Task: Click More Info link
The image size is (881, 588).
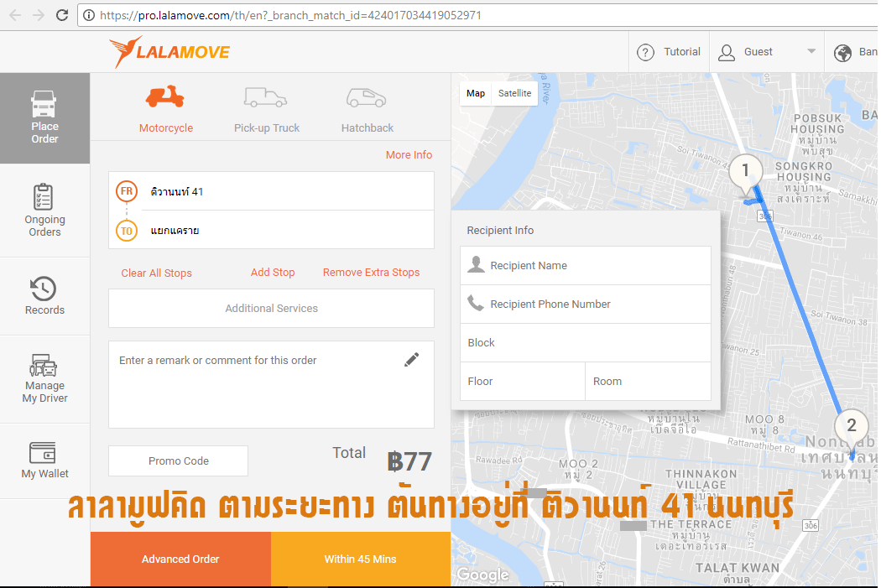Action: pos(409,154)
